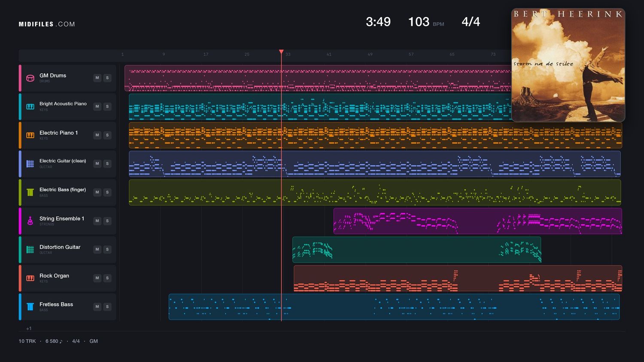Click the Rock Organ keys icon
The height and width of the screenshot is (362, 644).
pos(30,278)
